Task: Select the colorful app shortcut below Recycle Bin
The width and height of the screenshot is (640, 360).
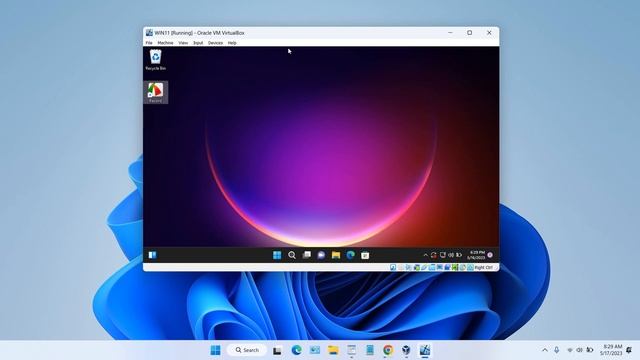Action: [156, 92]
